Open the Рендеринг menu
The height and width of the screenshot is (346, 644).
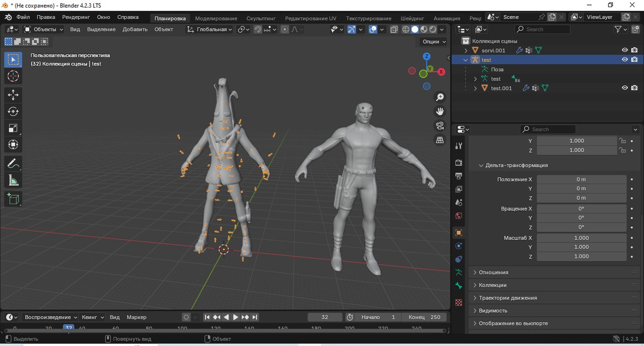75,17
